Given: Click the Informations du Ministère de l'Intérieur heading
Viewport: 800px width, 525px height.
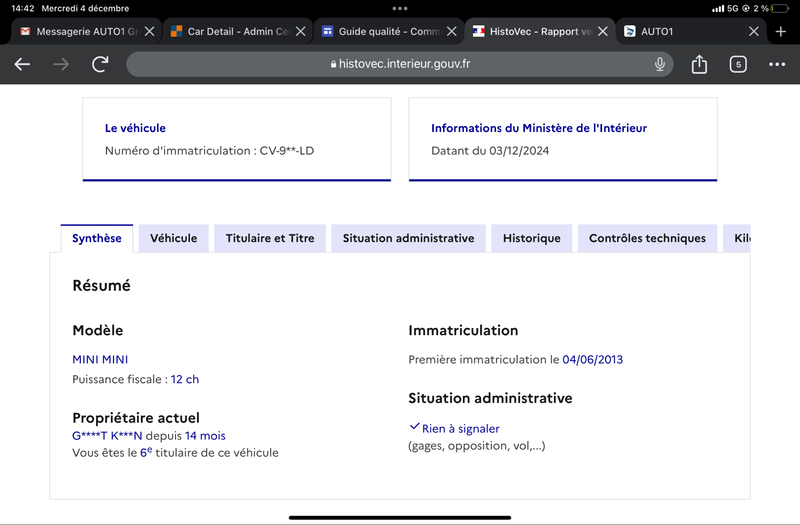Looking at the screenshot, I should point(539,128).
